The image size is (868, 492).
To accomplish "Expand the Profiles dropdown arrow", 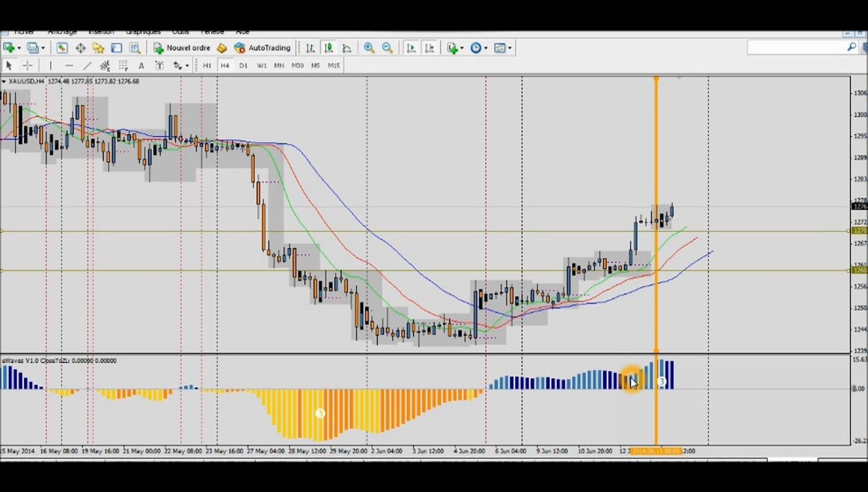I will [x=42, y=48].
